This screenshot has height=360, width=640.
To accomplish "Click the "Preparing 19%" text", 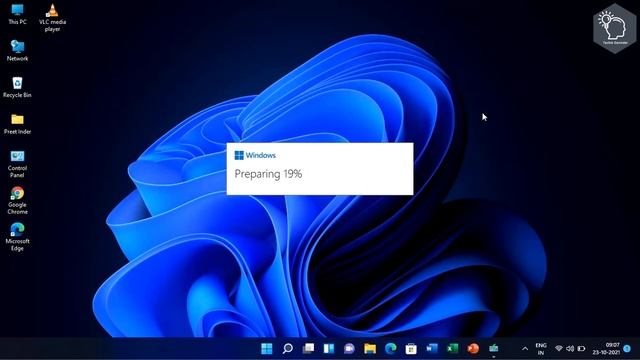I will (268, 174).
